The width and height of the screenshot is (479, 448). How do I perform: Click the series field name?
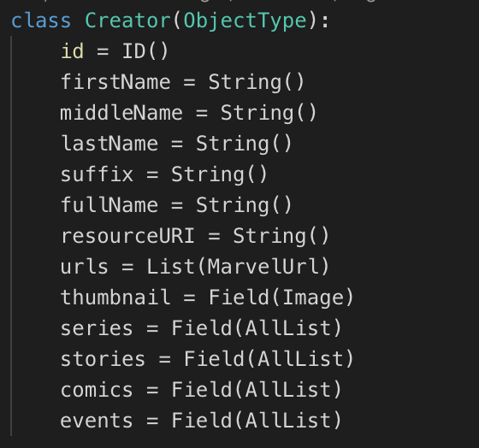[97, 328]
